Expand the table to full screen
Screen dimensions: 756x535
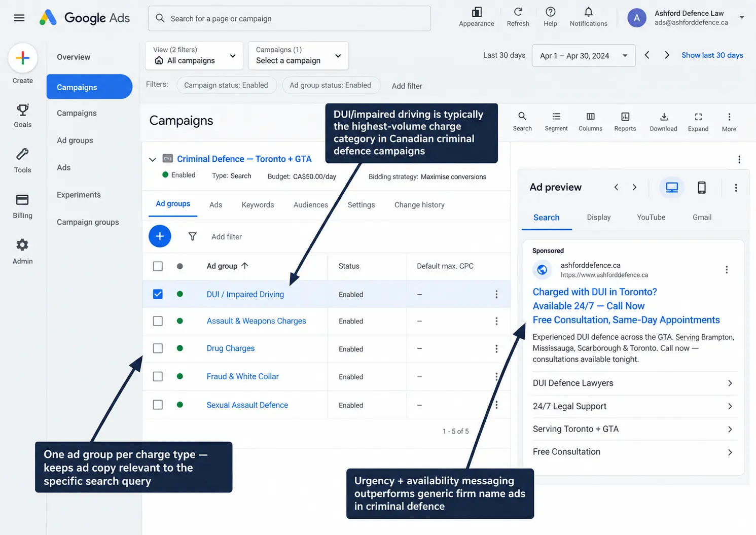(698, 121)
